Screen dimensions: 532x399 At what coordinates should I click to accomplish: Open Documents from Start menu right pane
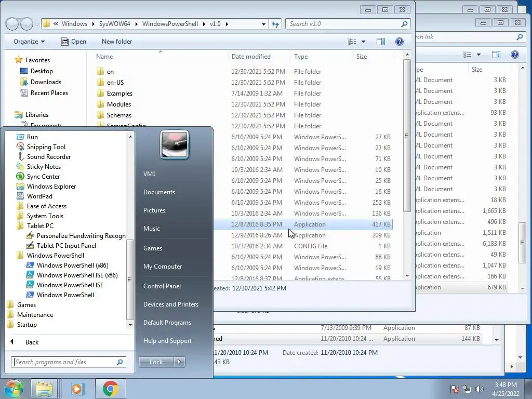pyautogui.click(x=159, y=192)
